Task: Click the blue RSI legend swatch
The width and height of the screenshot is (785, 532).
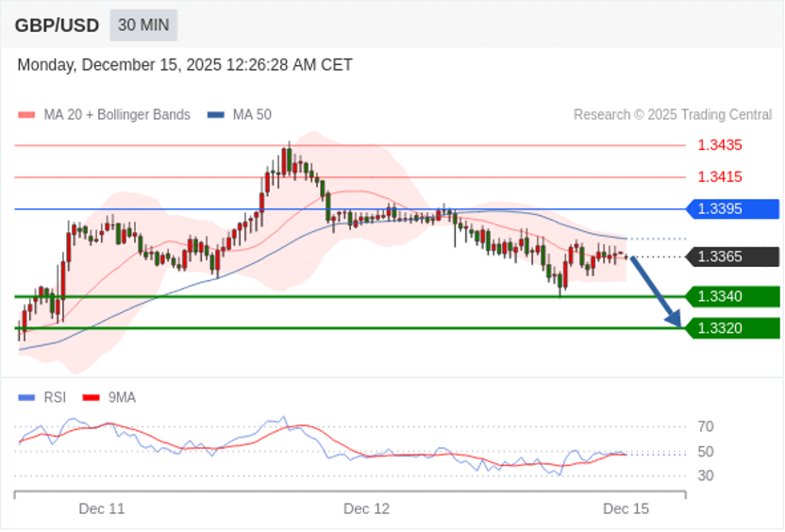Action: (x=26, y=398)
